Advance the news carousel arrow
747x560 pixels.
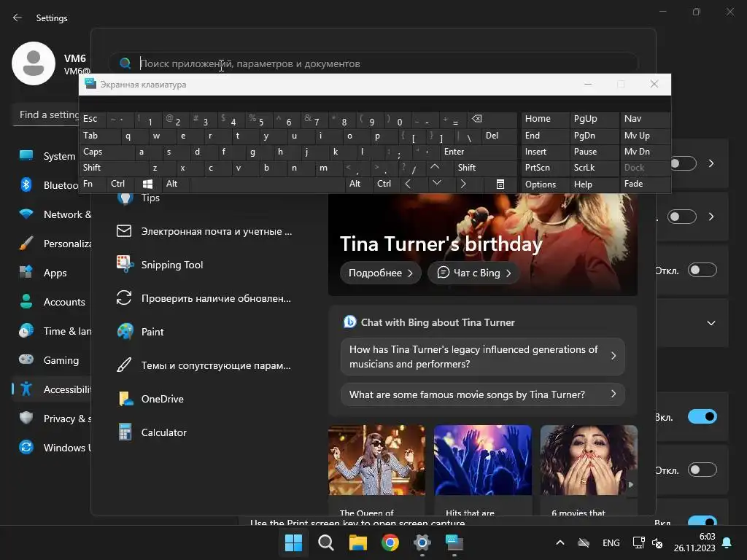(x=631, y=485)
